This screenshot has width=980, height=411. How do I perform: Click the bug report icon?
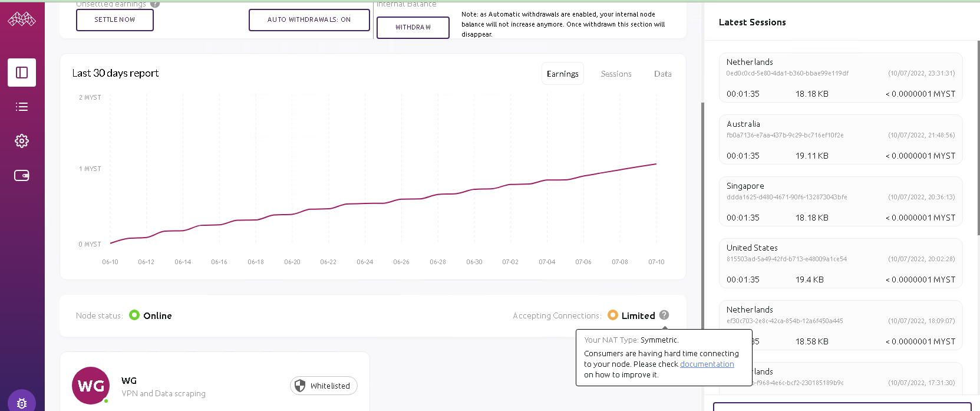(22, 403)
